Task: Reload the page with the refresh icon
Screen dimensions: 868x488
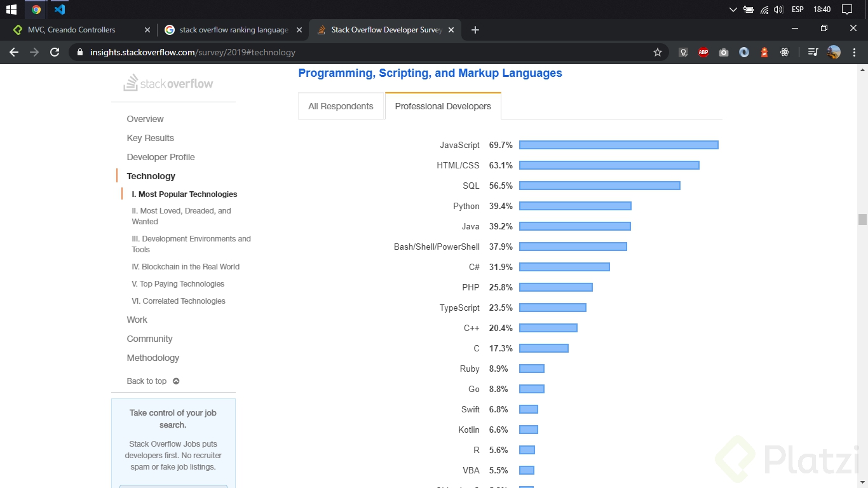Action: (55, 52)
